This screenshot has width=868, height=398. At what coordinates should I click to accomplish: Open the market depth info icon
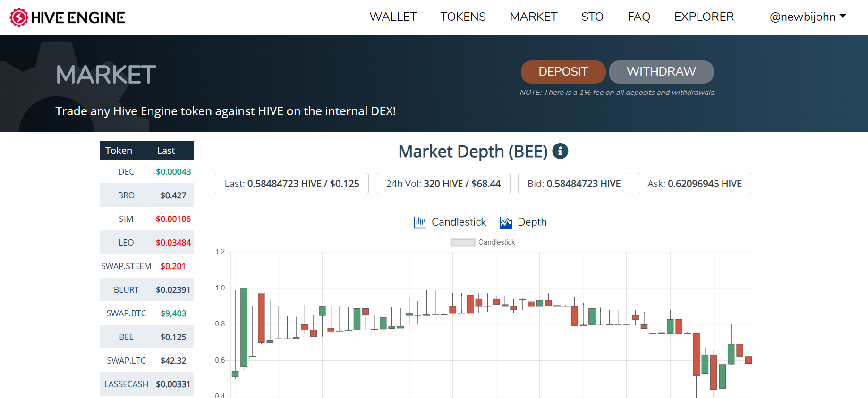point(560,151)
